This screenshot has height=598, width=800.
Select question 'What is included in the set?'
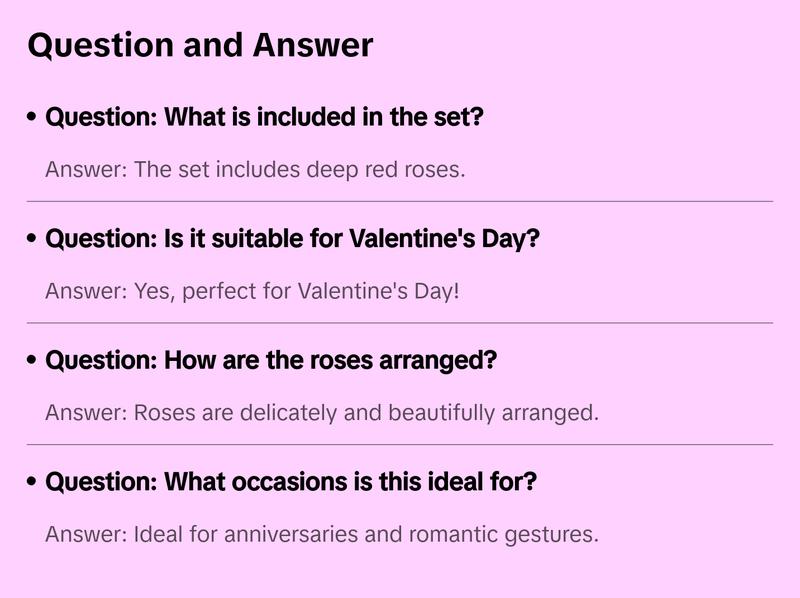[265, 118]
